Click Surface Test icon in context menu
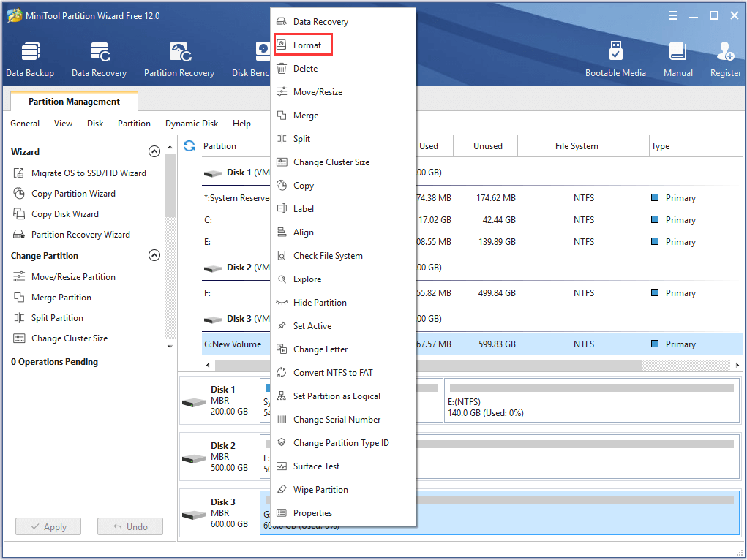The width and height of the screenshot is (747, 560). coord(282,466)
